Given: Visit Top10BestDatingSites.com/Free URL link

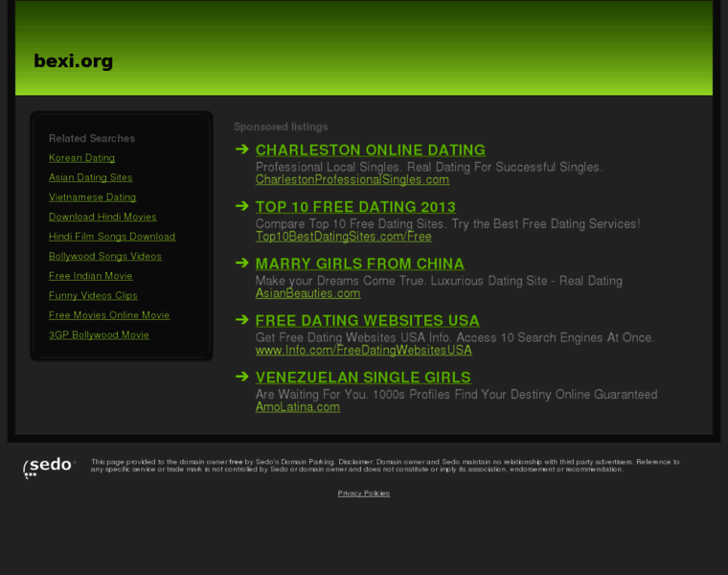Looking at the screenshot, I should [x=344, y=237].
